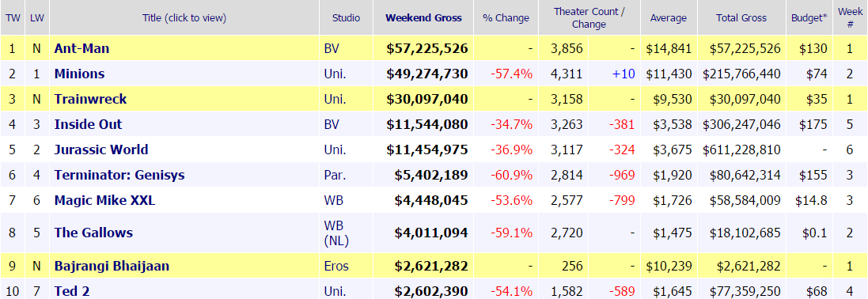Click the Studio column header
Viewport: 868px width, 299px height.
[346, 17]
